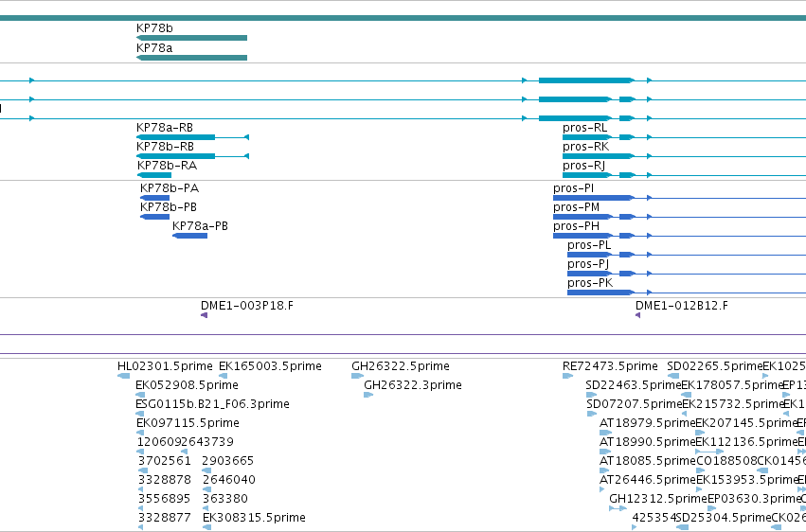Open the RE72473.5prime EST label

tap(610, 366)
